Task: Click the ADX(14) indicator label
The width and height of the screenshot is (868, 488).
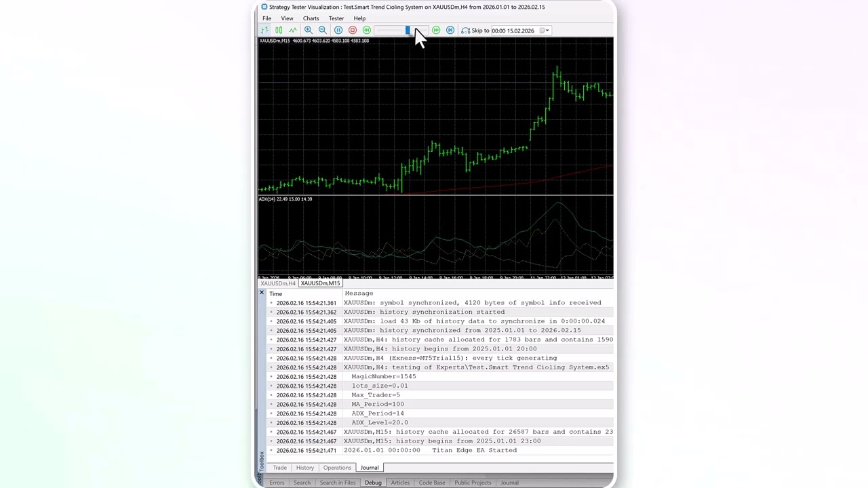Action: (x=285, y=199)
